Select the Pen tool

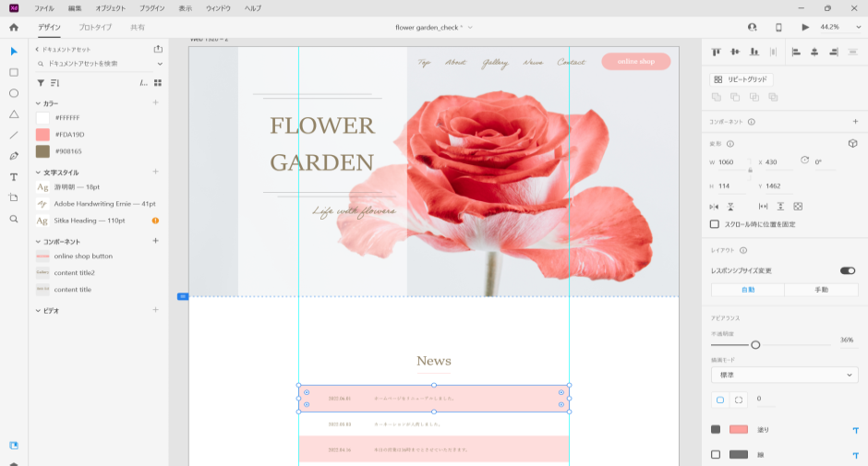point(14,156)
